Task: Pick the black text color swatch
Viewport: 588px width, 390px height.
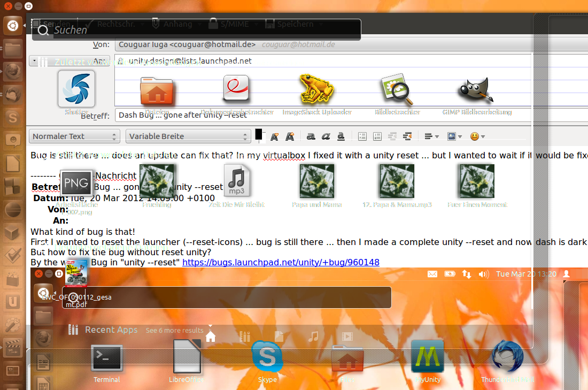Action: [x=258, y=134]
